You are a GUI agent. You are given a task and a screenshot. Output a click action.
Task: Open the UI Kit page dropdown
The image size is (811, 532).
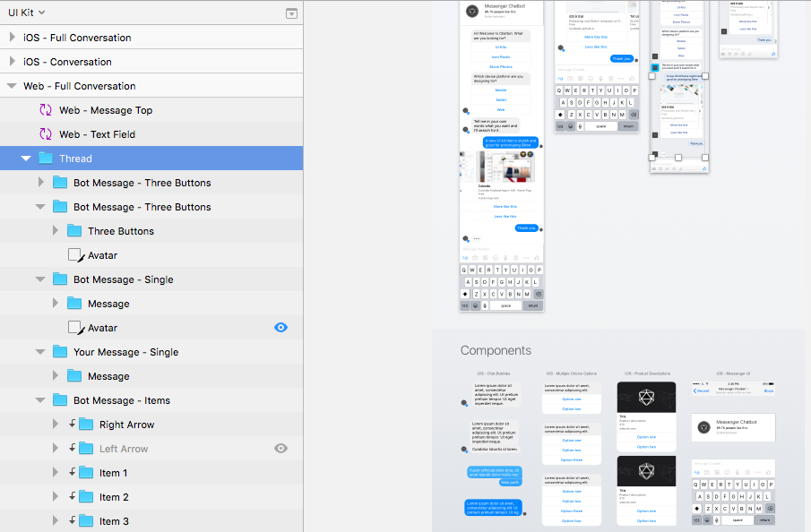[27, 13]
